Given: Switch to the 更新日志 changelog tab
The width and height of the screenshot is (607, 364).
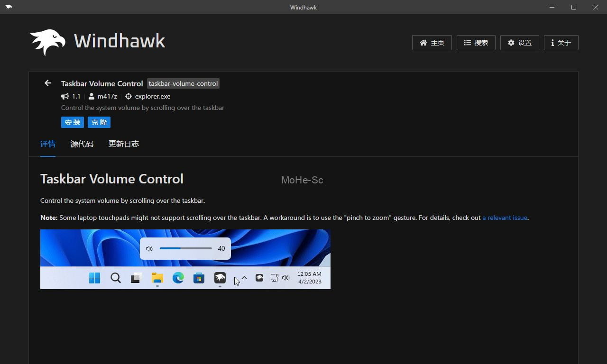Looking at the screenshot, I should pos(124,144).
